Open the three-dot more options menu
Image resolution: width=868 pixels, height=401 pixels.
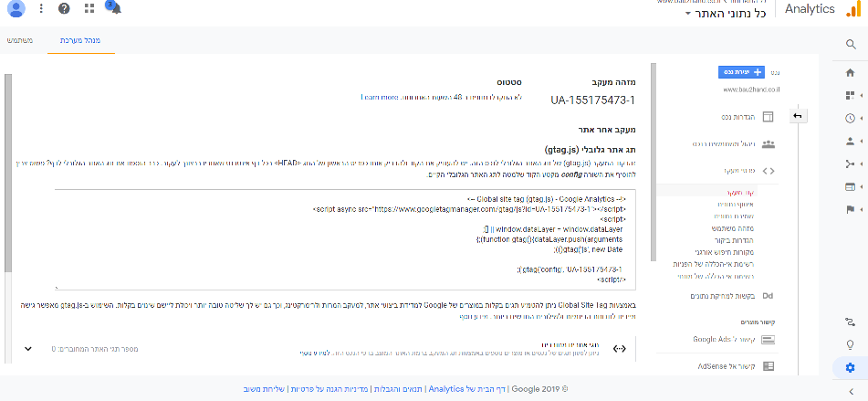tap(41, 8)
